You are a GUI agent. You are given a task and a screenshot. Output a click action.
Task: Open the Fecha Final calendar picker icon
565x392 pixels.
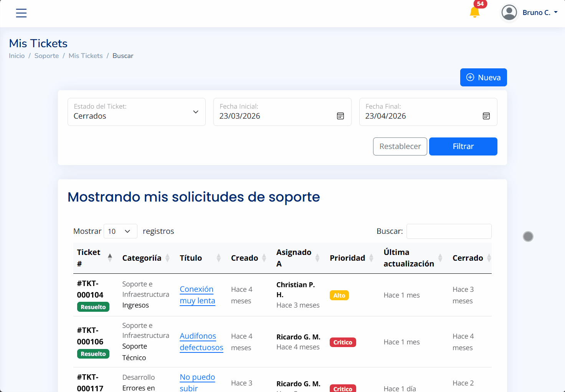click(x=486, y=116)
